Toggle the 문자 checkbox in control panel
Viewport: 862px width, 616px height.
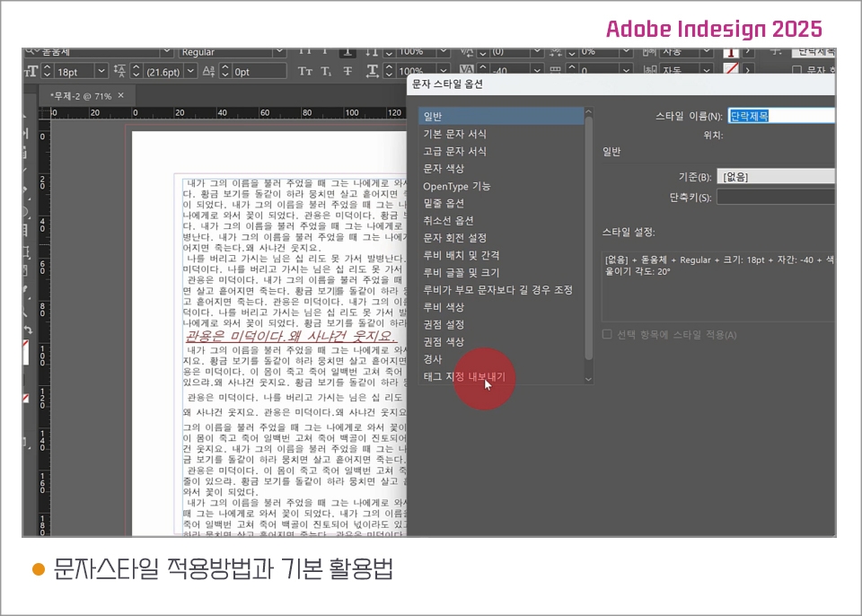(796, 70)
